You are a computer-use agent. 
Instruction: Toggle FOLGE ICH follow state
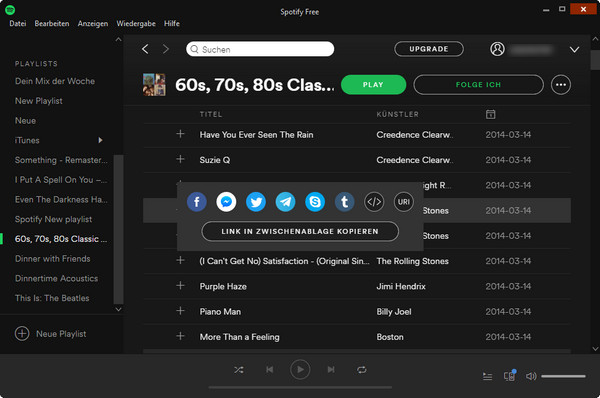[478, 85]
